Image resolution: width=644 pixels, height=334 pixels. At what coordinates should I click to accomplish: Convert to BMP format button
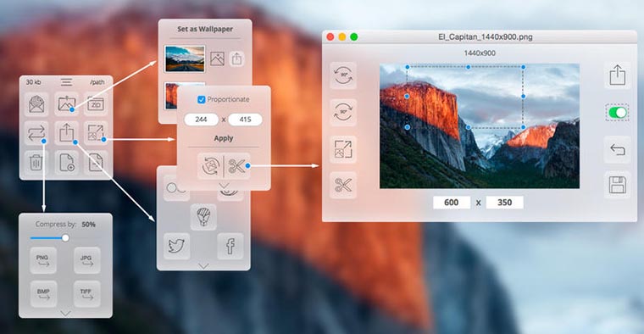[43, 294]
